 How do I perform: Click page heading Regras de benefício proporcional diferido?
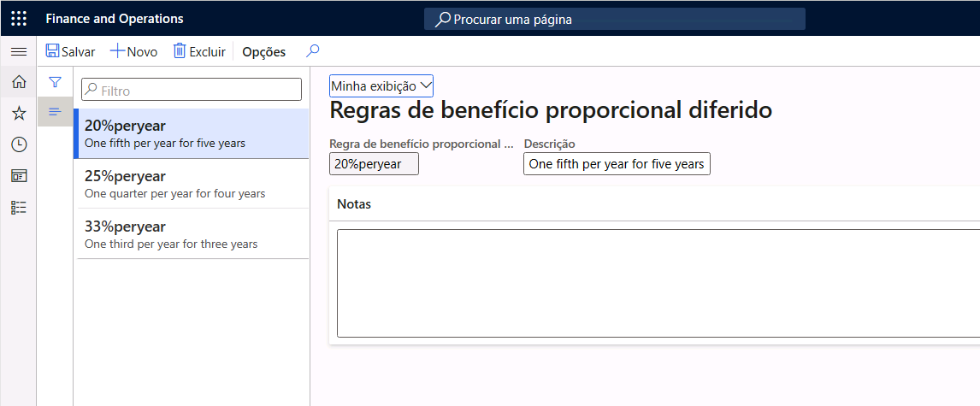551,110
